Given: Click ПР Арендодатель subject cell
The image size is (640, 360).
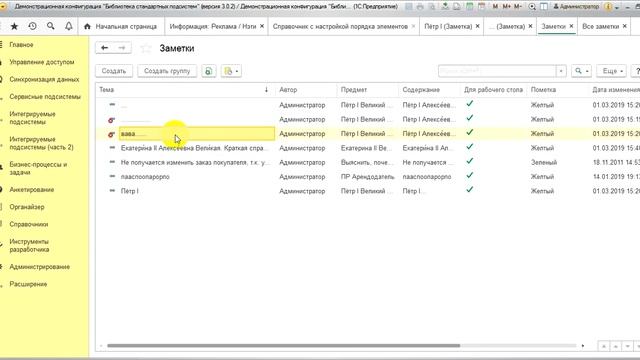Looking at the screenshot, I should 367,177.
